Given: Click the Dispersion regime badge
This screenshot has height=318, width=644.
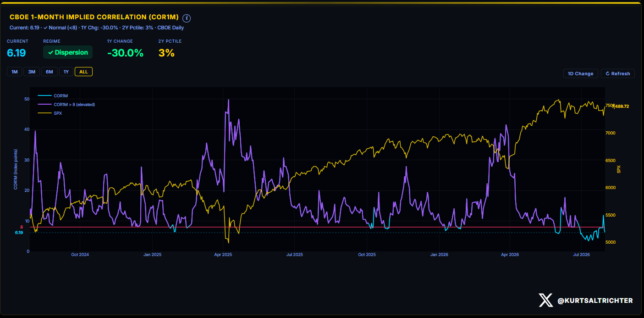Looking at the screenshot, I should 68,52.
